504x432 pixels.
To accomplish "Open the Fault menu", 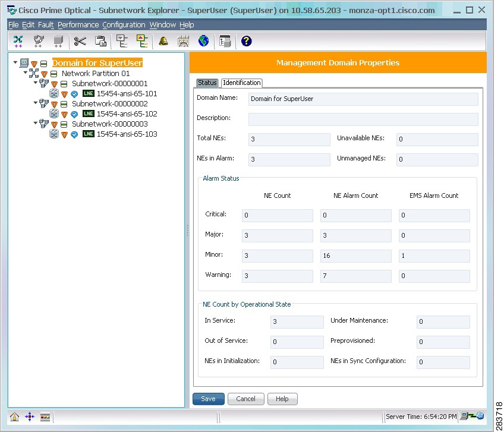I will (46, 25).
